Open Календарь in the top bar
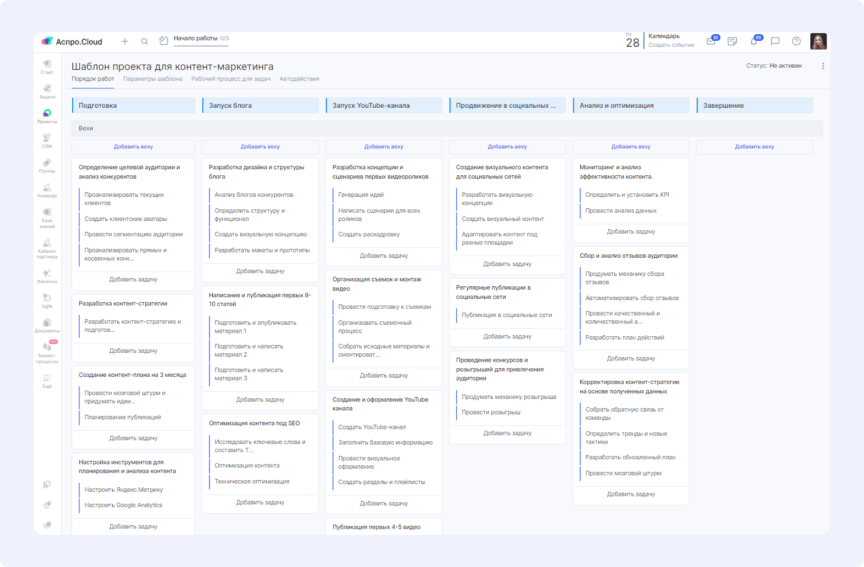Screen dimensions: 864x567 click(664, 36)
